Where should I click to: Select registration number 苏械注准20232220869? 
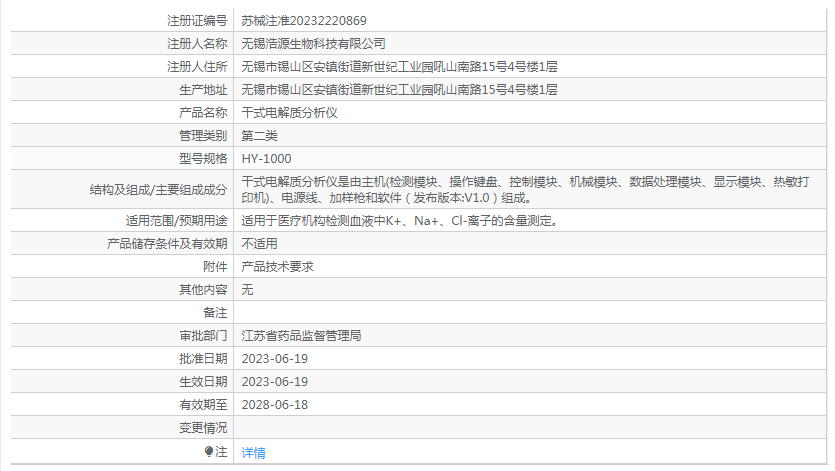point(304,21)
